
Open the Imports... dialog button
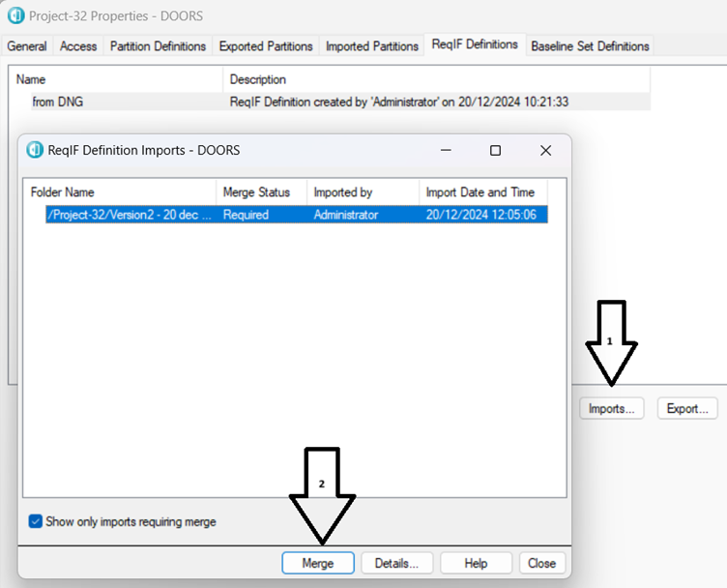[613, 409]
